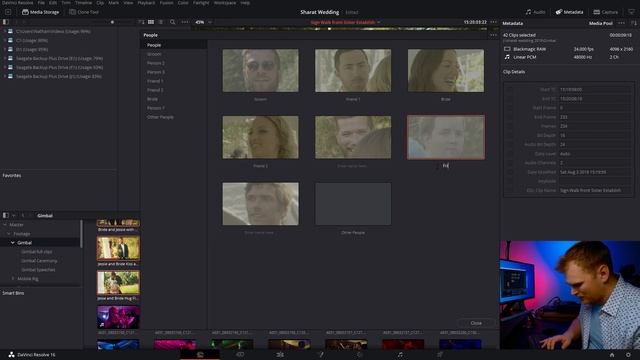Switch to the Deliver page icon

pos(440,355)
